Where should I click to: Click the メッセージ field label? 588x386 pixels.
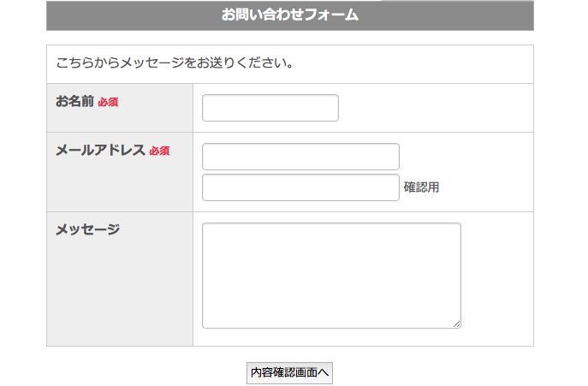pyautogui.click(x=88, y=229)
